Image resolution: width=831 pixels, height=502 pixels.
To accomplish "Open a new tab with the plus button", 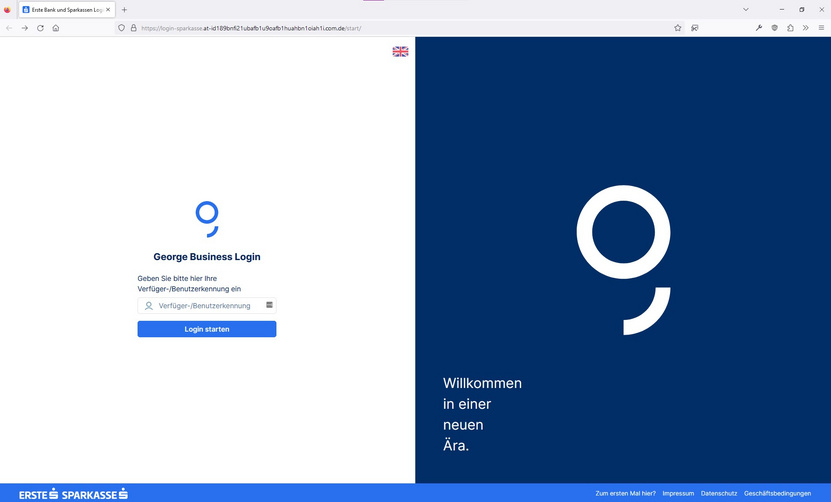I will pyautogui.click(x=124, y=10).
